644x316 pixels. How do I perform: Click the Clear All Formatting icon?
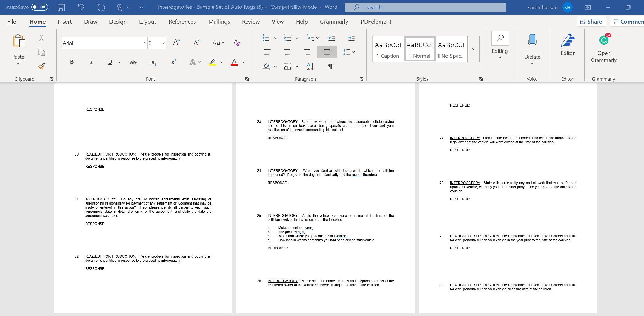[237, 43]
